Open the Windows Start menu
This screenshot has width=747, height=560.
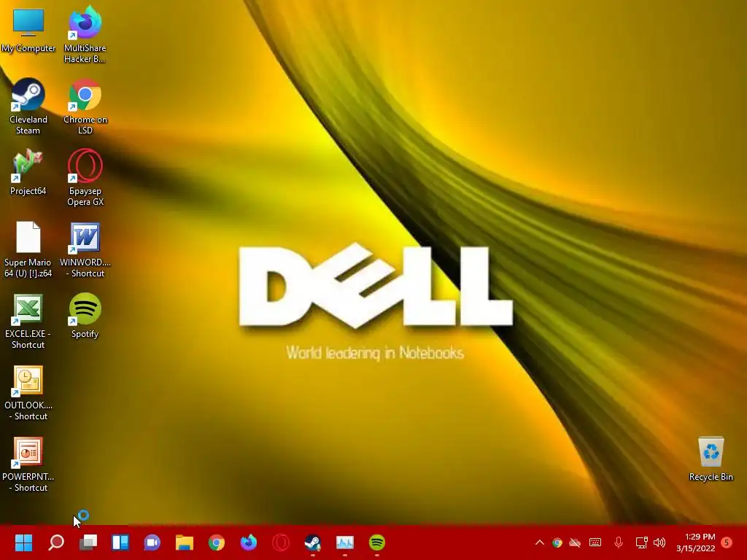(x=23, y=542)
